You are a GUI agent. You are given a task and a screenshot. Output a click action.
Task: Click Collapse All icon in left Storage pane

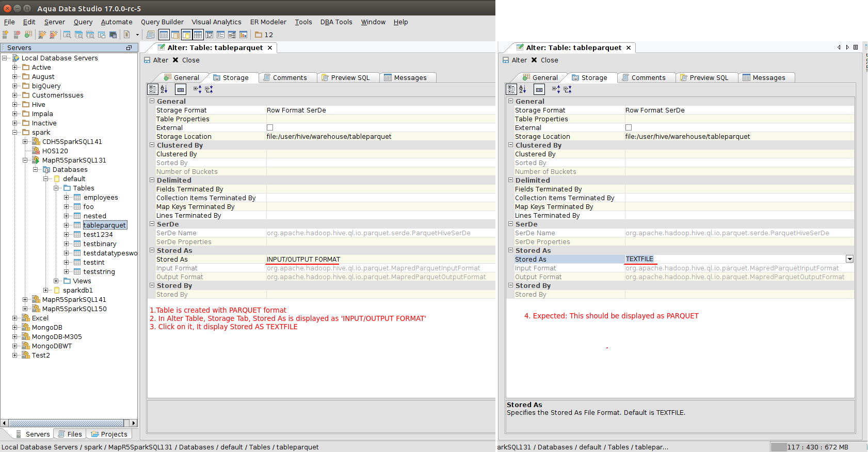click(x=208, y=89)
